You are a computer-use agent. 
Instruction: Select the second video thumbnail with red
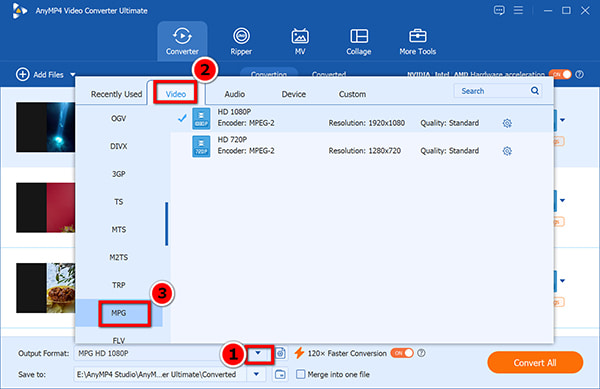46,207
